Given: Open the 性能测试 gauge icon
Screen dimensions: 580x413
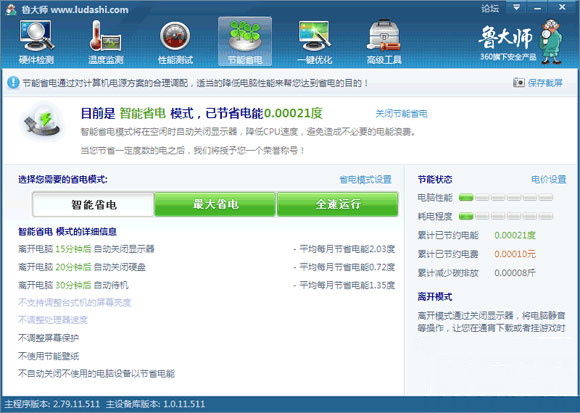Looking at the screenshot, I should click(x=175, y=43).
